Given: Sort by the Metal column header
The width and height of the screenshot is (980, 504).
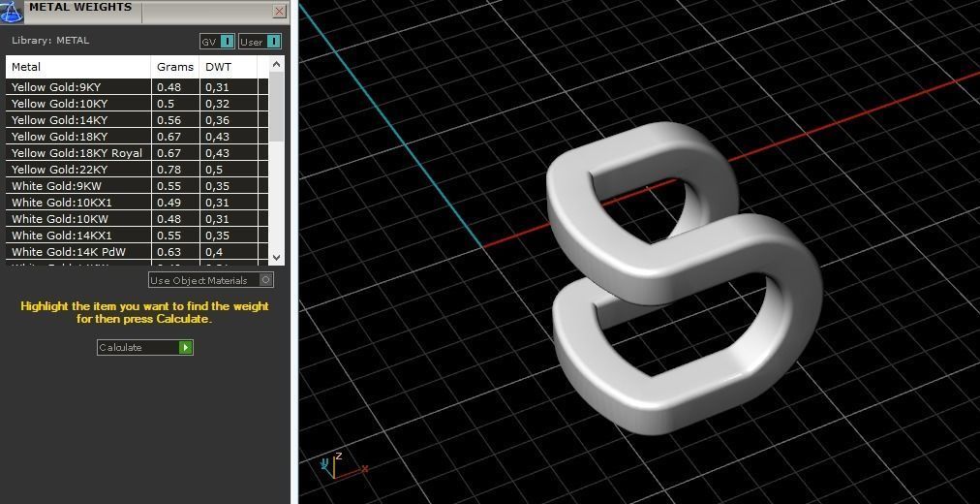Looking at the screenshot, I should click(x=78, y=67).
